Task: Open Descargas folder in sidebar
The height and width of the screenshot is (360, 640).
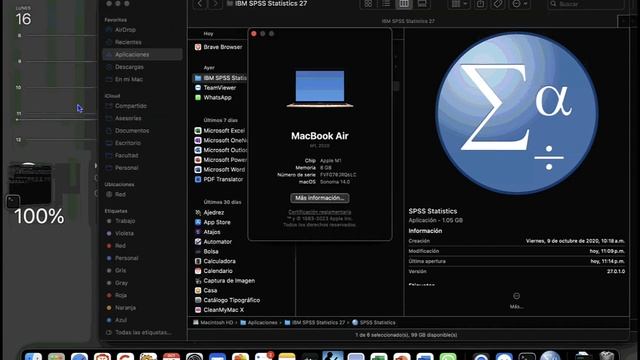Action: 129,67
